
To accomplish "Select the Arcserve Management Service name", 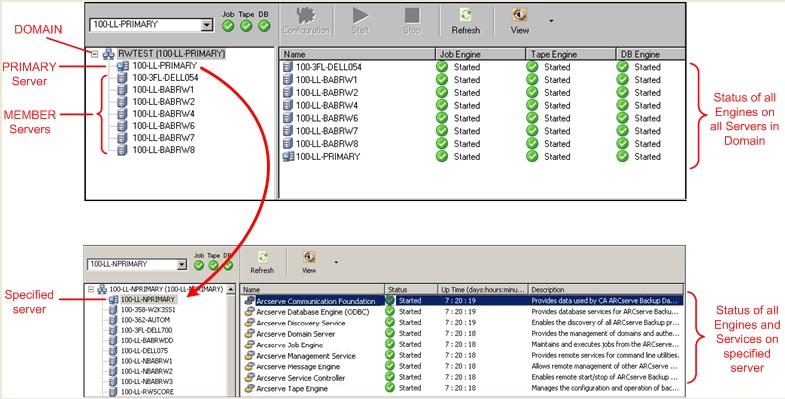I will (x=305, y=356).
